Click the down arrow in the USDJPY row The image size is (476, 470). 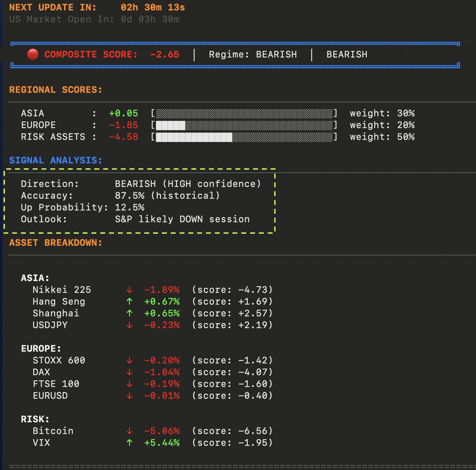coord(129,325)
